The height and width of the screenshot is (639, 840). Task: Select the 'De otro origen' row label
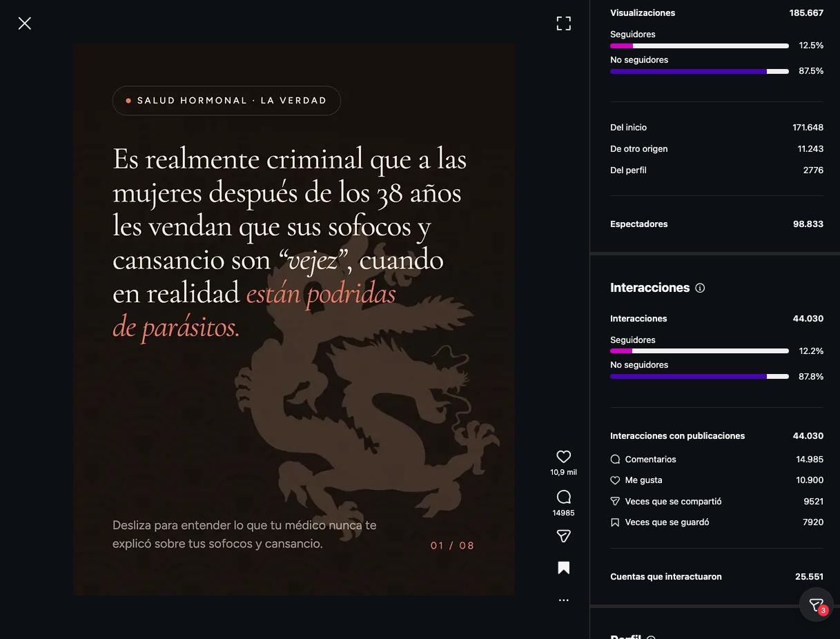pyautogui.click(x=639, y=149)
